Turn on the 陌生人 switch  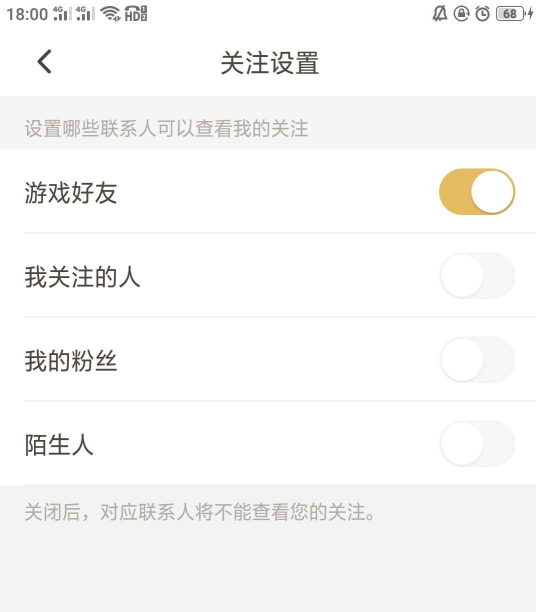(x=477, y=444)
